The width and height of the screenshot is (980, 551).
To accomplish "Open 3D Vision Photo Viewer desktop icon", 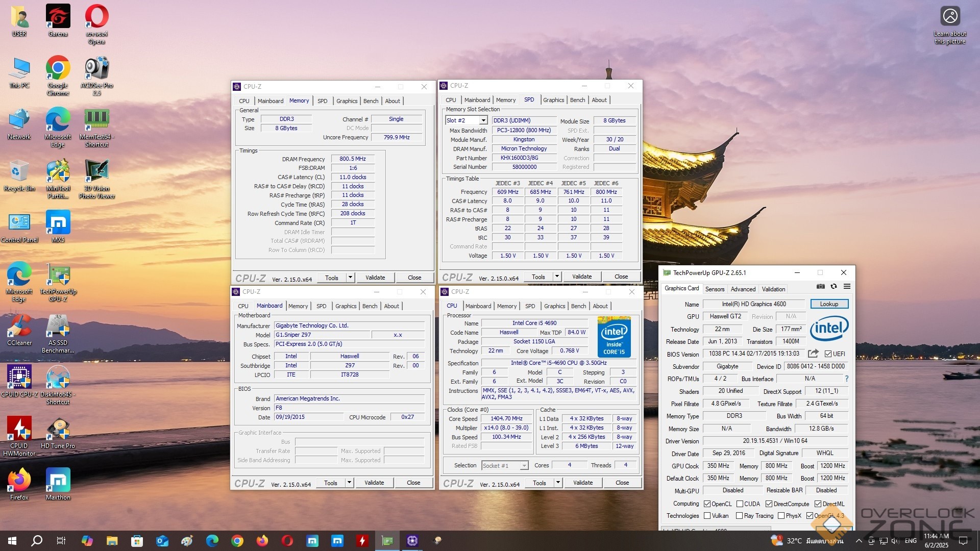I will tap(96, 179).
